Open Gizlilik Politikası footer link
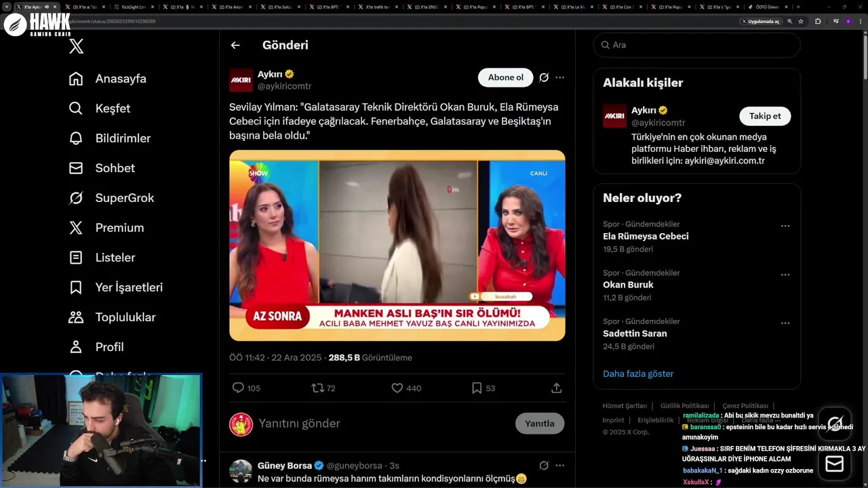The width and height of the screenshot is (868, 488). point(685,406)
